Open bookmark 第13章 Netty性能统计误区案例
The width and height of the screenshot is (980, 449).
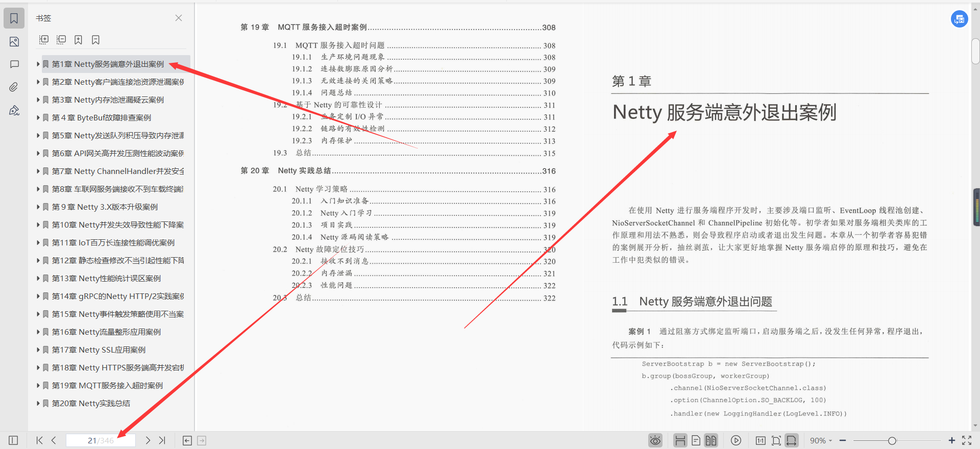tap(106, 279)
